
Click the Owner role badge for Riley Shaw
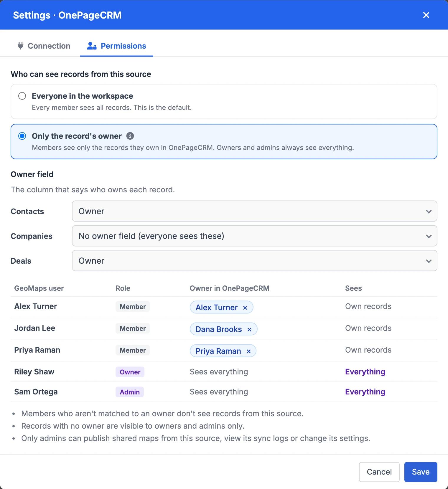(130, 372)
